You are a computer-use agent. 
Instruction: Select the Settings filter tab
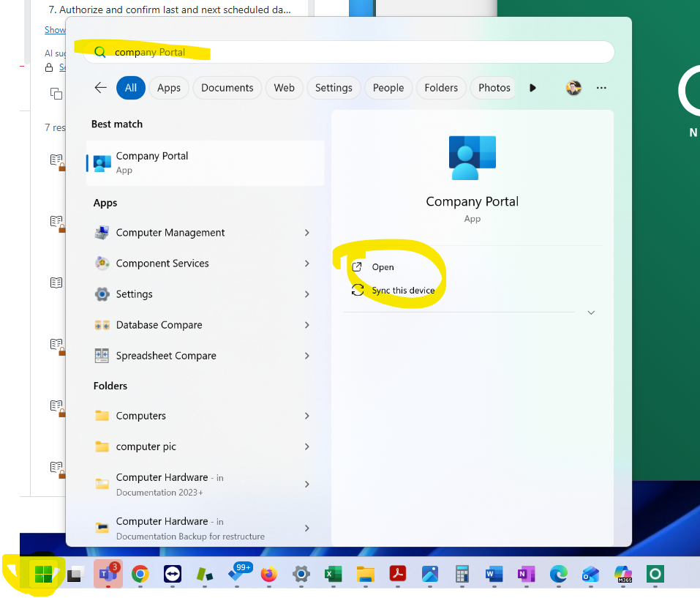(334, 88)
